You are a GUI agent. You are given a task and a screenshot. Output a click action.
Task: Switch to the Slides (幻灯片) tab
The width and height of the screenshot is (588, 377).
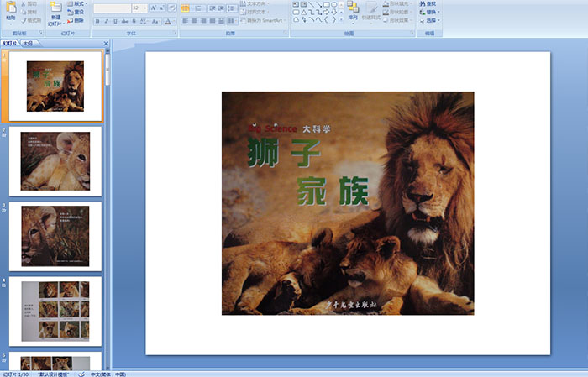click(9, 43)
